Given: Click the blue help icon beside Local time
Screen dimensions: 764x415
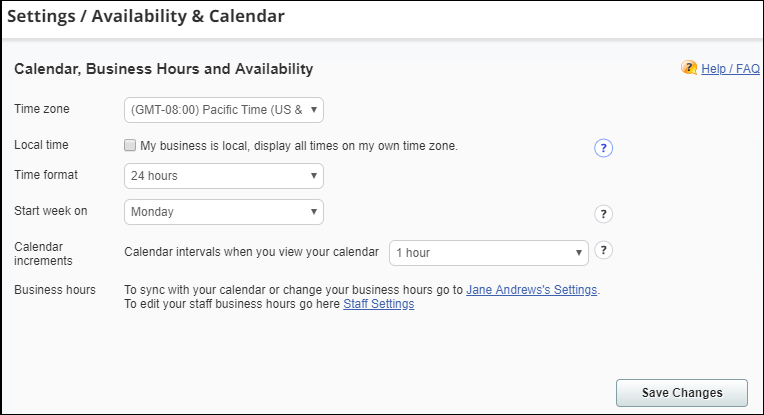Looking at the screenshot, I should [603, 148].
